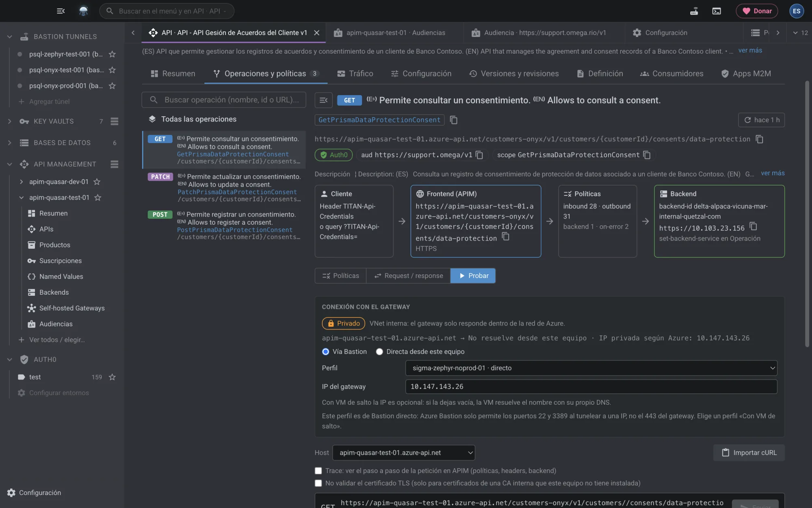The width and height of the screenshot is (812, 508).
Task: Copy the operation full URL
Action: coord(760,139)
